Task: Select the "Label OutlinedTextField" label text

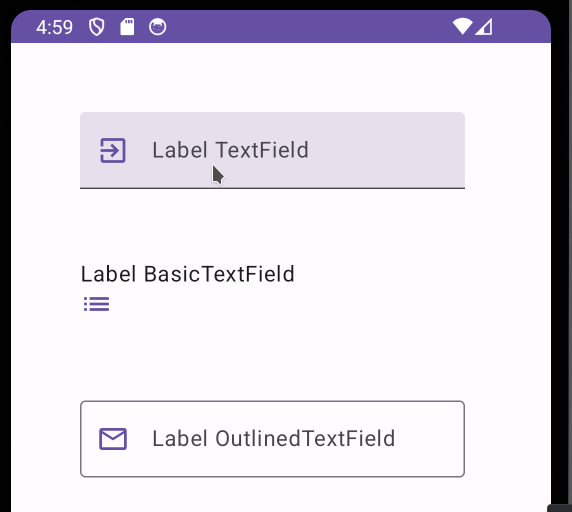Action: (x=274, y=438)
